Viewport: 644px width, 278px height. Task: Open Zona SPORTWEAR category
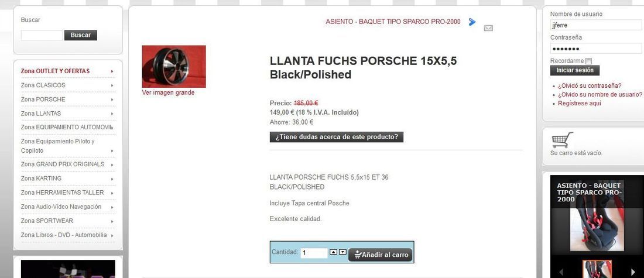point(47,221)
